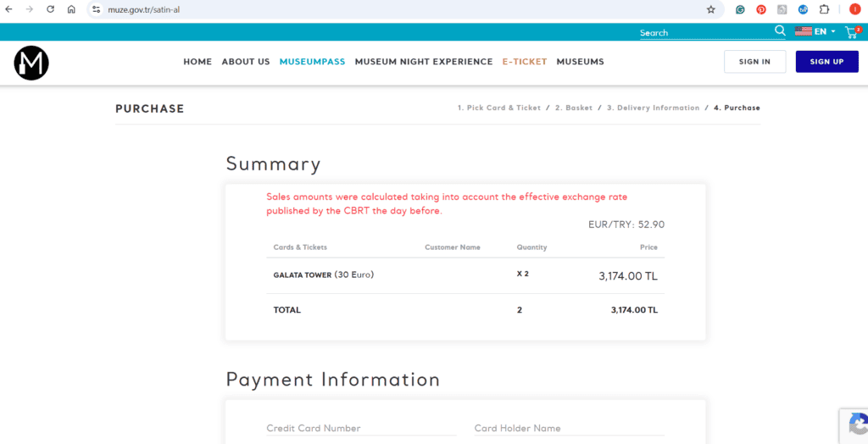This screenshot has height=444, width=868.
Task: Open the shopping cart icon
Action: tap(853, 32)
